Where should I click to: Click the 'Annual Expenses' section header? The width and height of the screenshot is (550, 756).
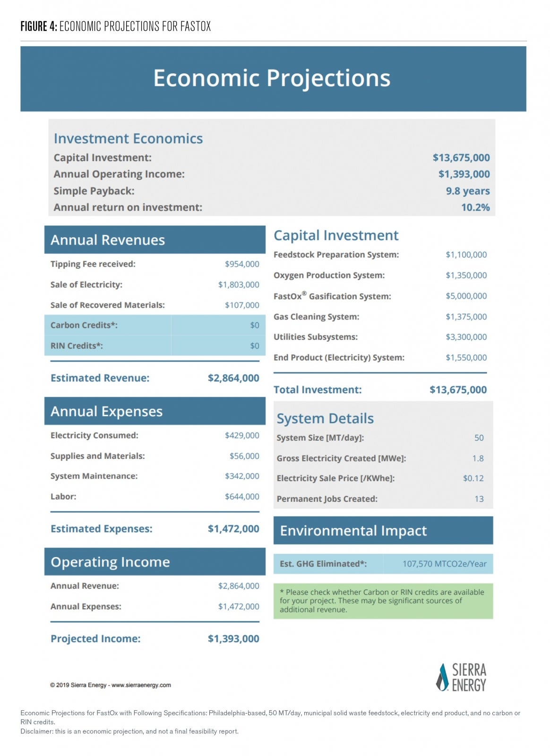(155, 411)
